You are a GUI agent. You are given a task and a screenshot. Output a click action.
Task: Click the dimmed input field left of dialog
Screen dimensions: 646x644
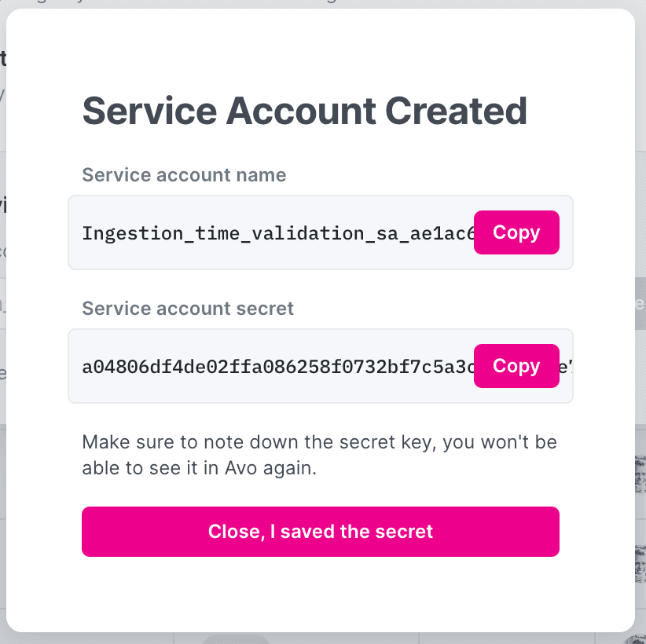click(3, 303)
